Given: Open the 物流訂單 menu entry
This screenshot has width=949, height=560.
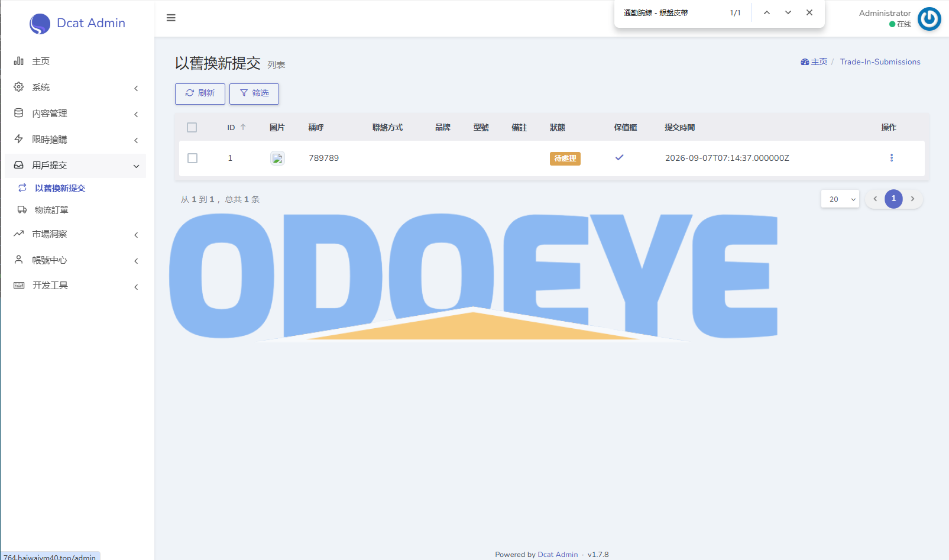Looking at the screenshot, I should 76,210.
